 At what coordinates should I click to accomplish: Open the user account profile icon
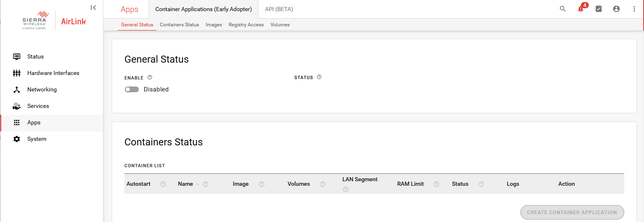tap(616, 9)
